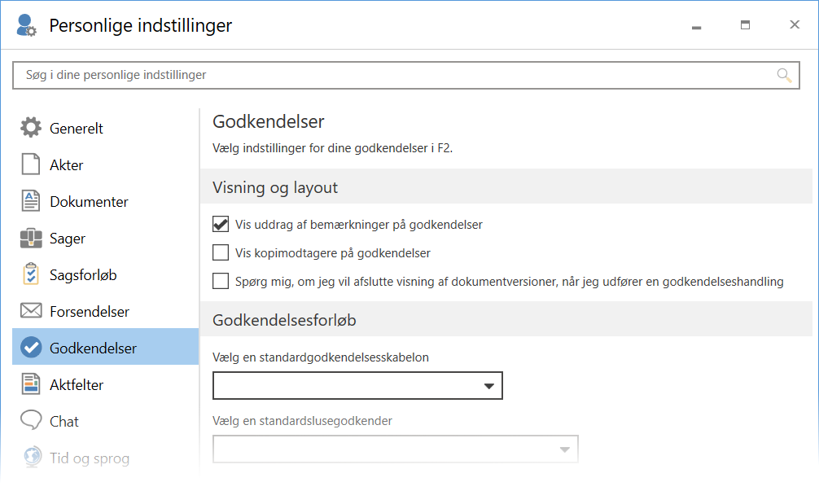Screen dimensions: 819x504
Task: Click the Generelt gear icon
Action: (31, 128)
